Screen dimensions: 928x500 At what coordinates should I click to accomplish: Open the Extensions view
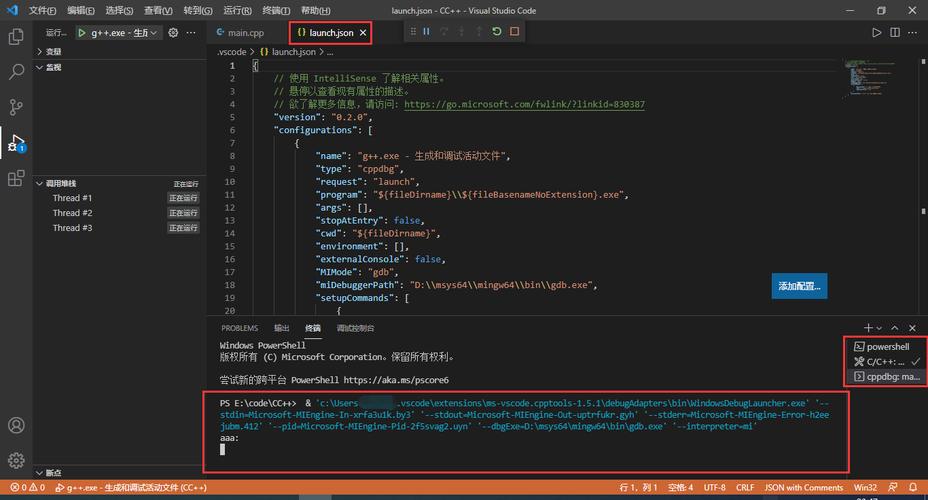coord(16,178)
